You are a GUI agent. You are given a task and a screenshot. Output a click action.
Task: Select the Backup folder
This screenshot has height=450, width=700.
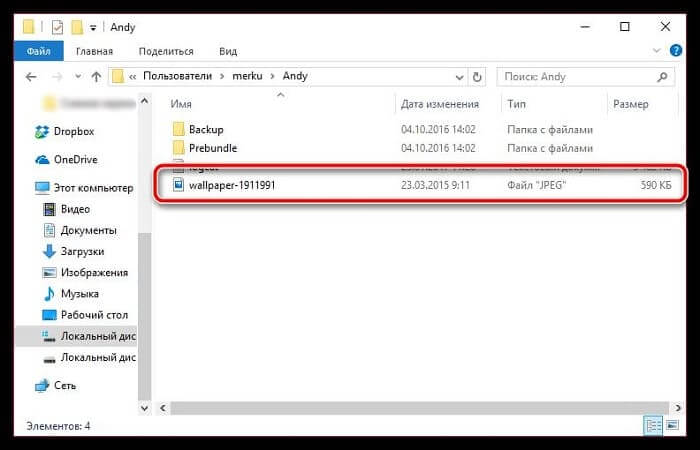[206, 129]
